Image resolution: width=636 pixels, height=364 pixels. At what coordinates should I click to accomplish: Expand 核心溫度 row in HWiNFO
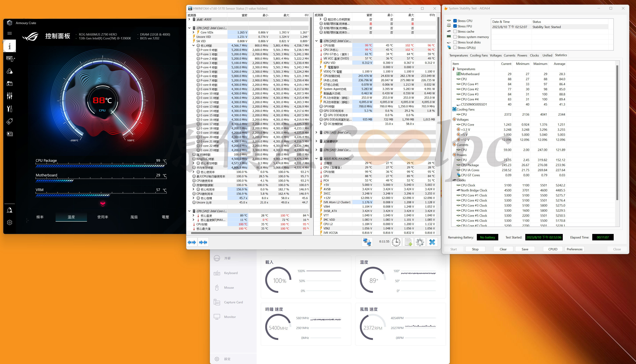tap(194, 215)
